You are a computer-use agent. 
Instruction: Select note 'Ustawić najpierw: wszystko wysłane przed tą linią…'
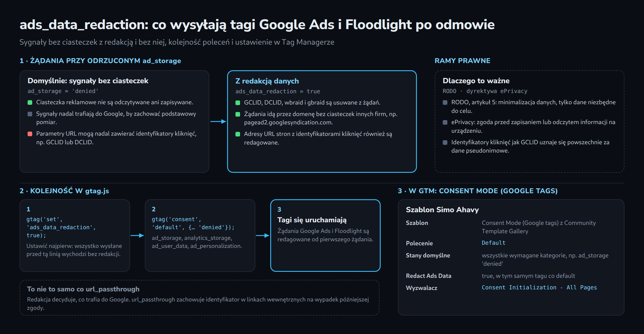coord(74,250)
